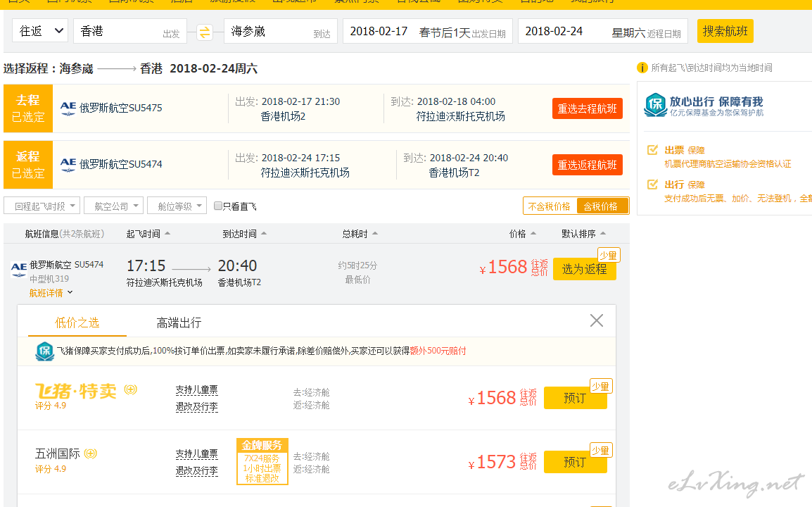Click the info icon beside local time notice
The height and width of the screenshot is (507, 812).
(642, 68)
